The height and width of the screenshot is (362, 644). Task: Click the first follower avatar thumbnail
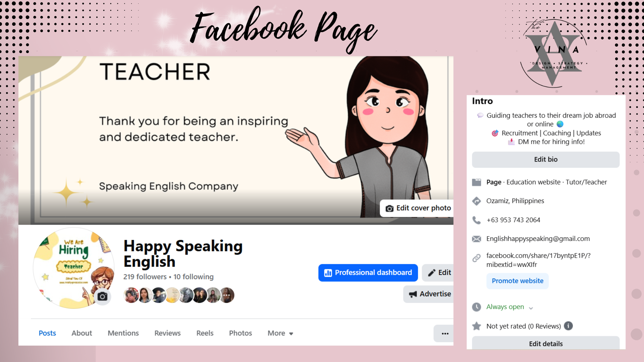point(131,295)
